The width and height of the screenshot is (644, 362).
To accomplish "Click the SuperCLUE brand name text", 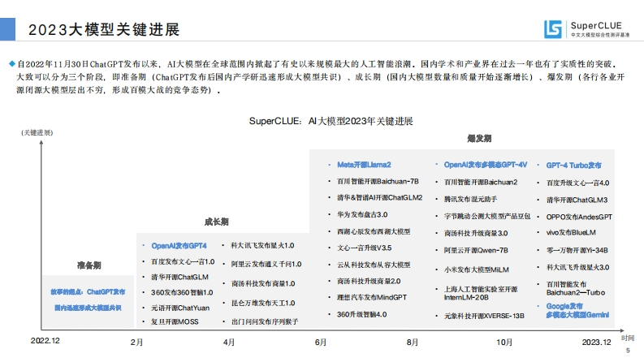I will 596,25.
